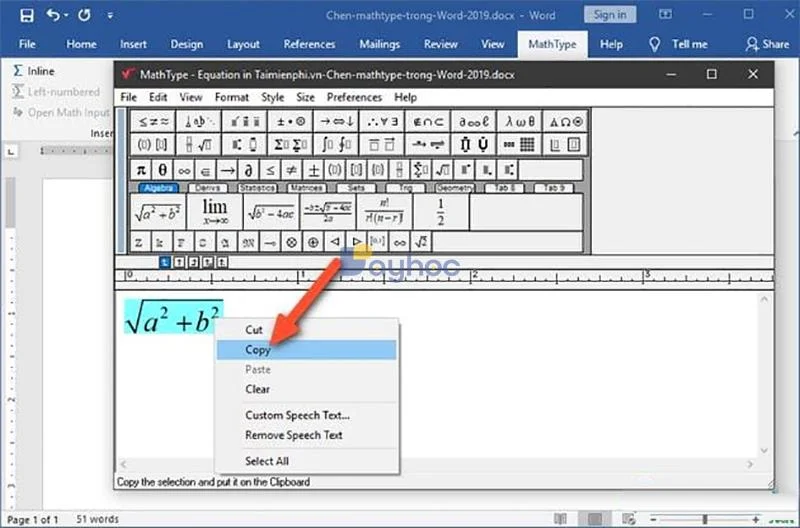Insert the n!/r!(n-r)! expression
Screen dimensions: 800x528
pos(384,211)
